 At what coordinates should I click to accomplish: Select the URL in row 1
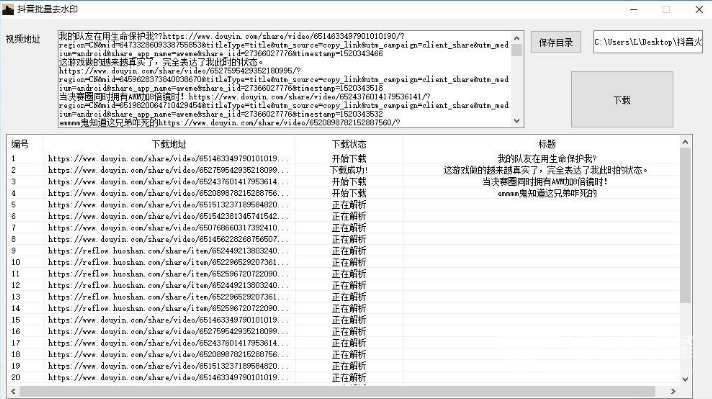tap(168, 158)
